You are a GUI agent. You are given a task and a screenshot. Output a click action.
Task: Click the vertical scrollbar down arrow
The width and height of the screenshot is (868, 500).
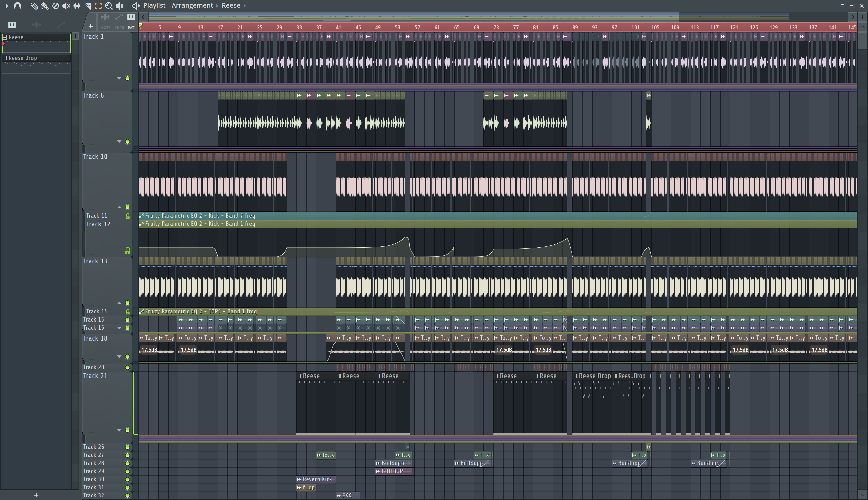(862, 495)
